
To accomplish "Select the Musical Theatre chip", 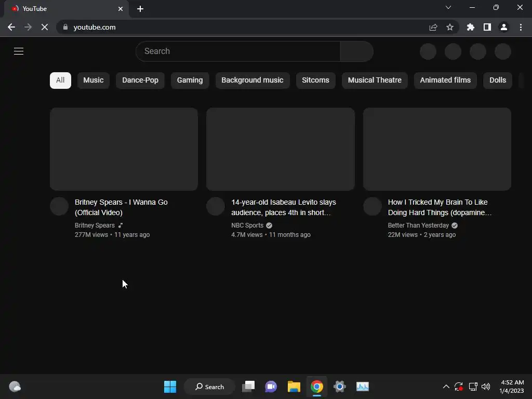I will (375, 81).
